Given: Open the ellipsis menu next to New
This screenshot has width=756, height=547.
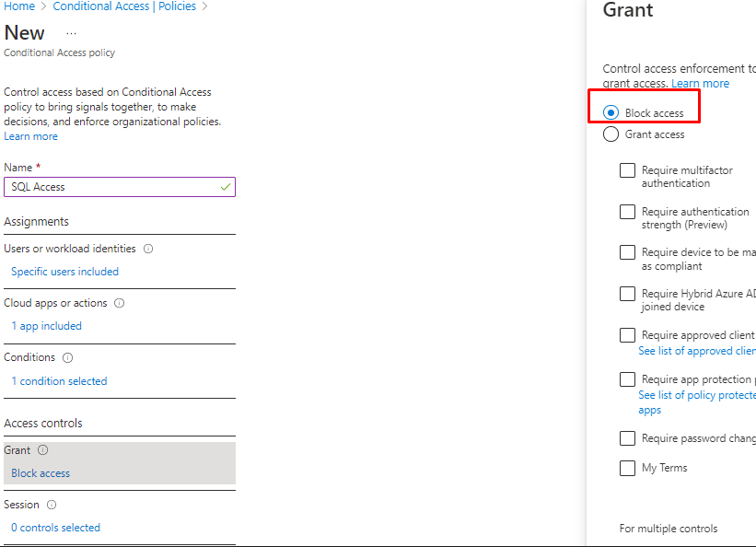Looking at the screenshot, I should [x=72, y=33].
